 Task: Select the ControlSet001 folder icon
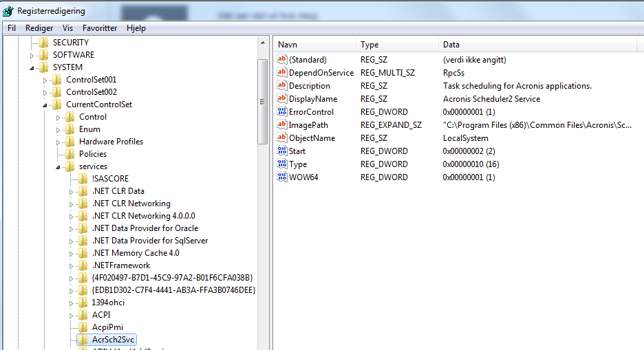pos(57,80)
